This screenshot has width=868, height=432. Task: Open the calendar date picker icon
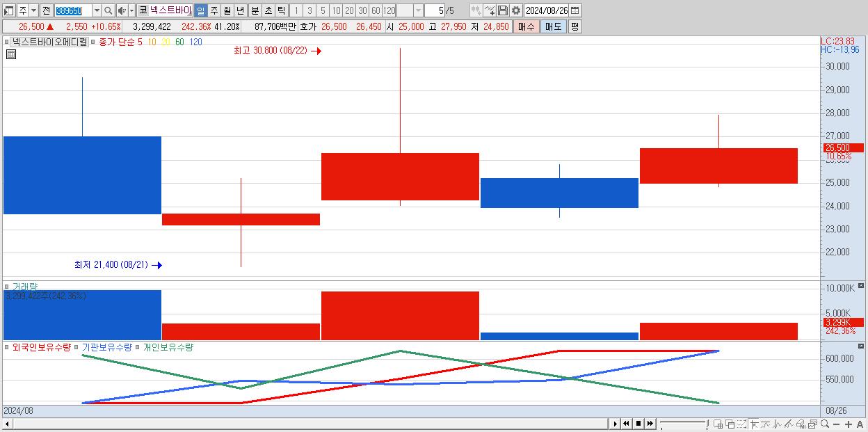coord(575,10)
